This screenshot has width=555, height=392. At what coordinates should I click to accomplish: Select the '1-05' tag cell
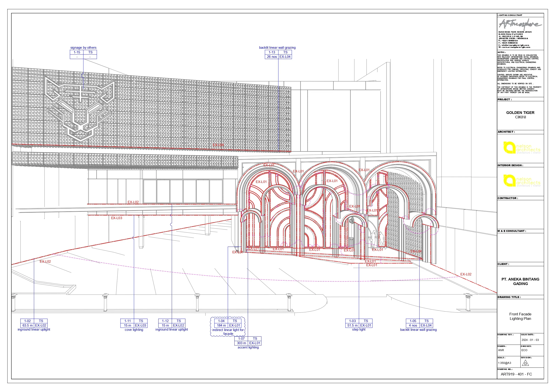413,321
